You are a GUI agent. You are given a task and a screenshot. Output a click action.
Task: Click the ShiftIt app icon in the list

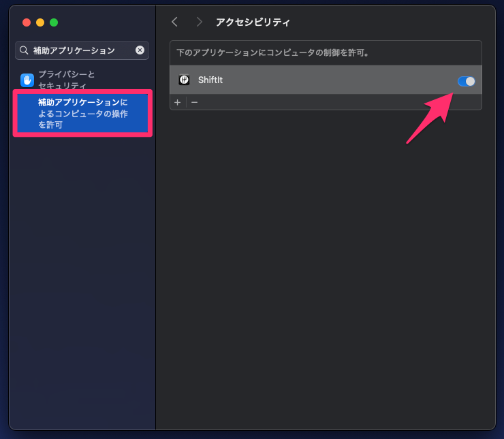184,80
